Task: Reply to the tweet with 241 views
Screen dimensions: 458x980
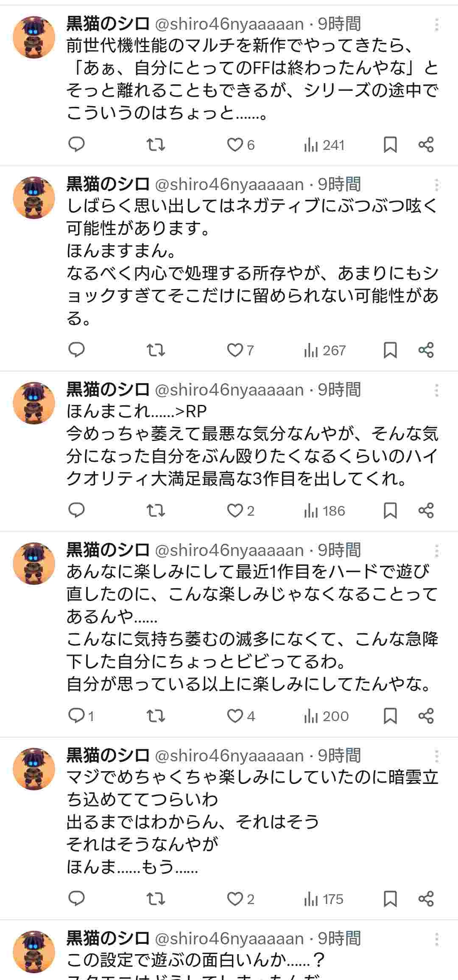Action: point(77,145)
